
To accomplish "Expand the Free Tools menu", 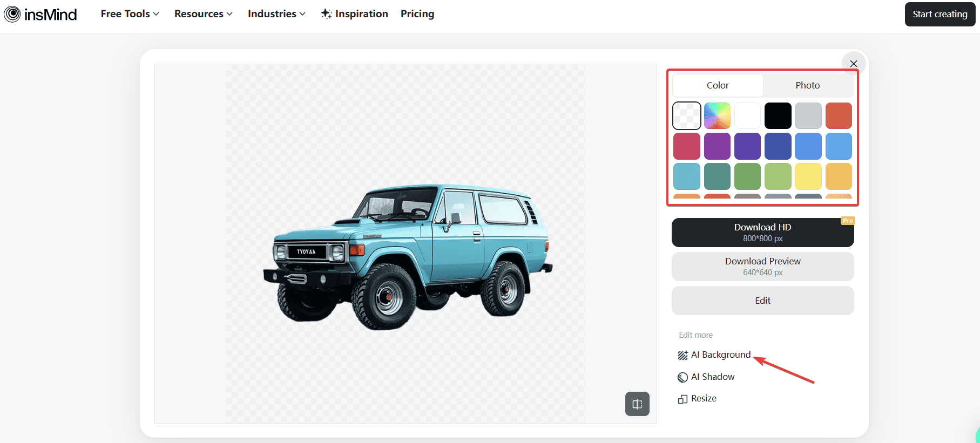I will pos(130,14).
